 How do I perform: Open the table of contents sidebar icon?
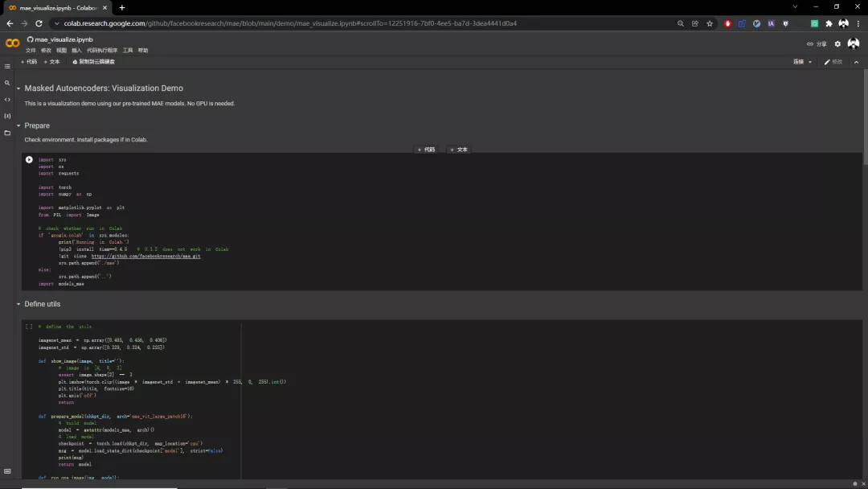tap(7, 66)
